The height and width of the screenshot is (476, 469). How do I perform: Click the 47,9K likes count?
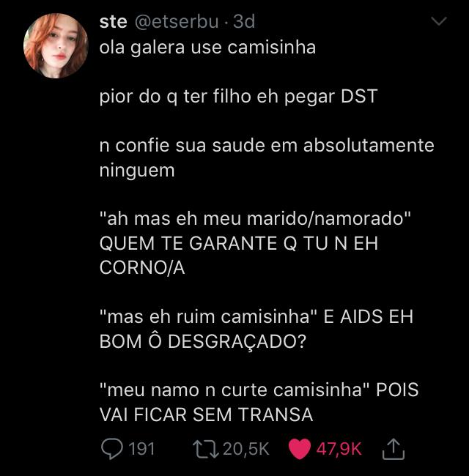pos(339,449)
